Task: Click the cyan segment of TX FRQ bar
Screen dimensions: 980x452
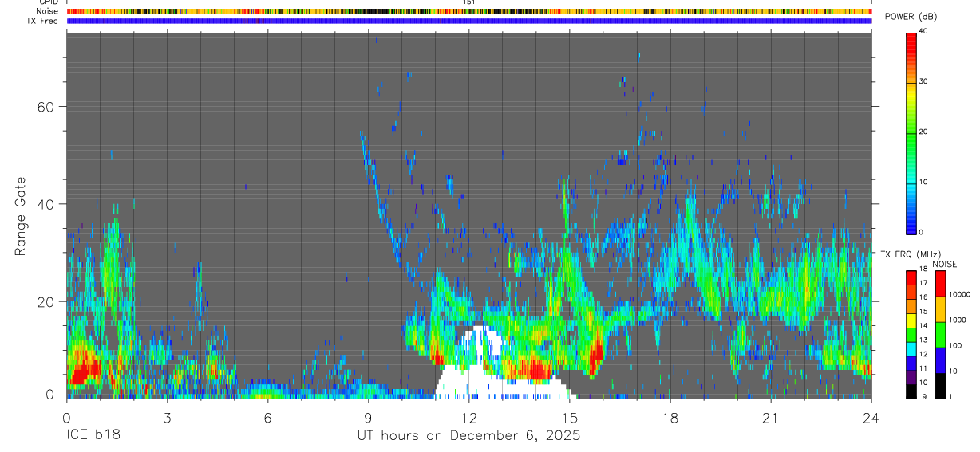Action: [x=911, y=348]
